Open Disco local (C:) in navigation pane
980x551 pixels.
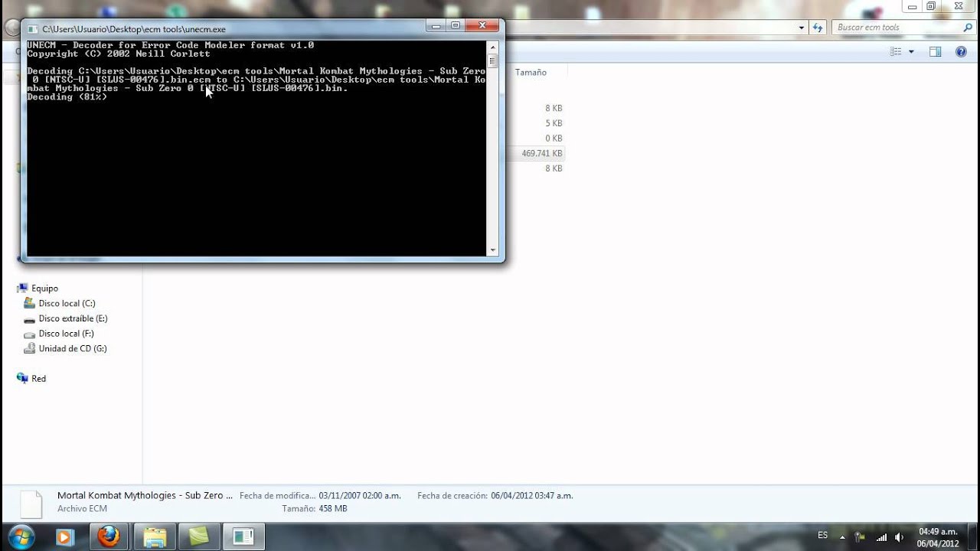[67, 304]
